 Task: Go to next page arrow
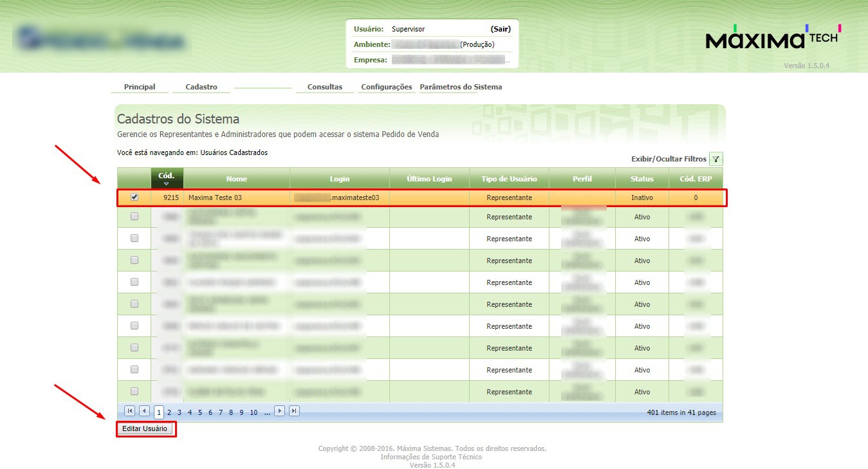click(x=279, y=411)
